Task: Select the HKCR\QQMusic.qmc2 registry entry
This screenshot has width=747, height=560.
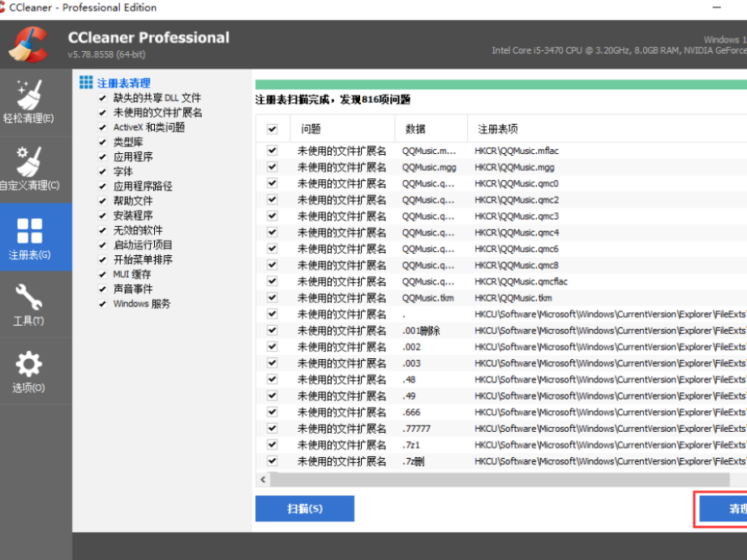Action: (517, 200)
